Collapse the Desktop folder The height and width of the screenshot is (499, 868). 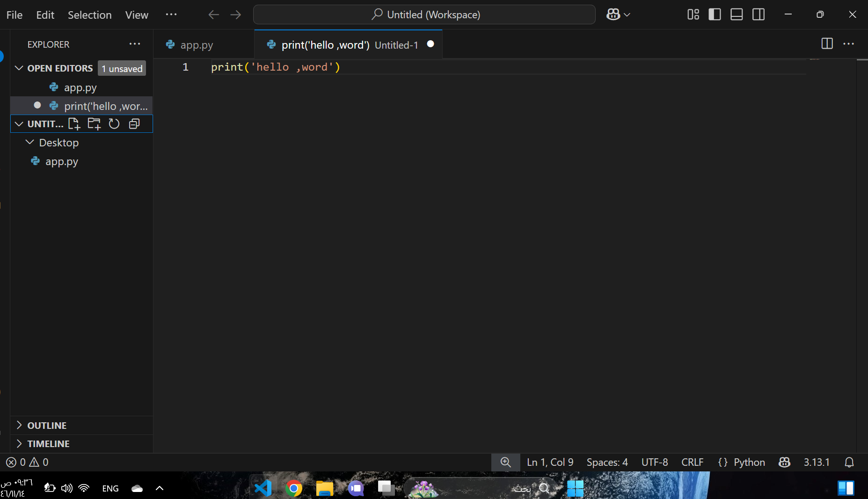coord(30,142)
